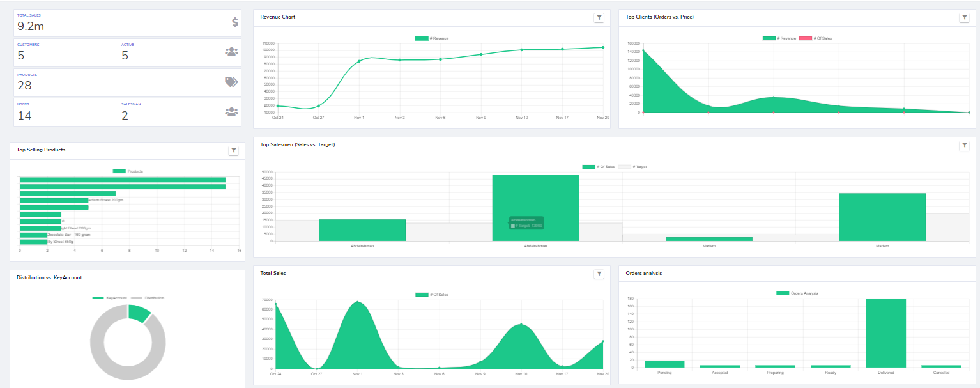This screenshot has height=388, width=980.
Task: Open the Top Salesmen chart filter
Action: click(x=964, y=145)
